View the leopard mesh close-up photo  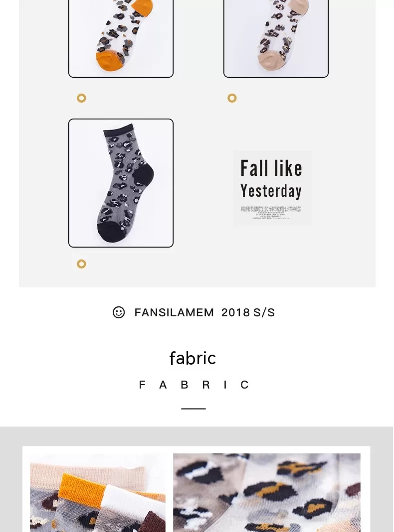point(267,493)
